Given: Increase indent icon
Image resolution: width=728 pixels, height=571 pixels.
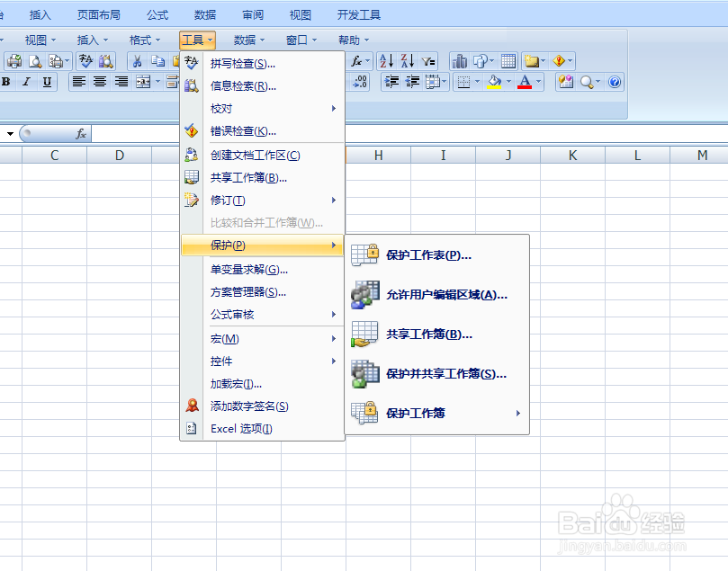Looking at the screenshot, I should pos(391,82).
